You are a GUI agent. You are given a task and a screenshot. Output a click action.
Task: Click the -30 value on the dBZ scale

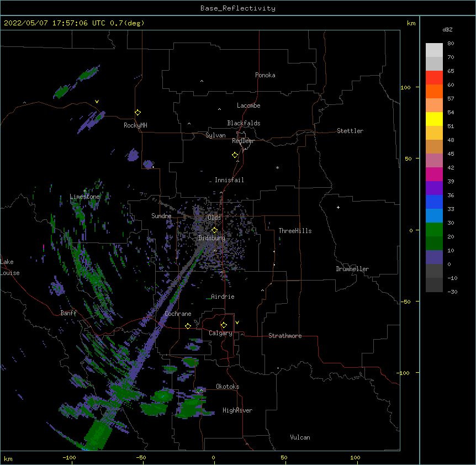pyautogui.click(x=452, y=292)
